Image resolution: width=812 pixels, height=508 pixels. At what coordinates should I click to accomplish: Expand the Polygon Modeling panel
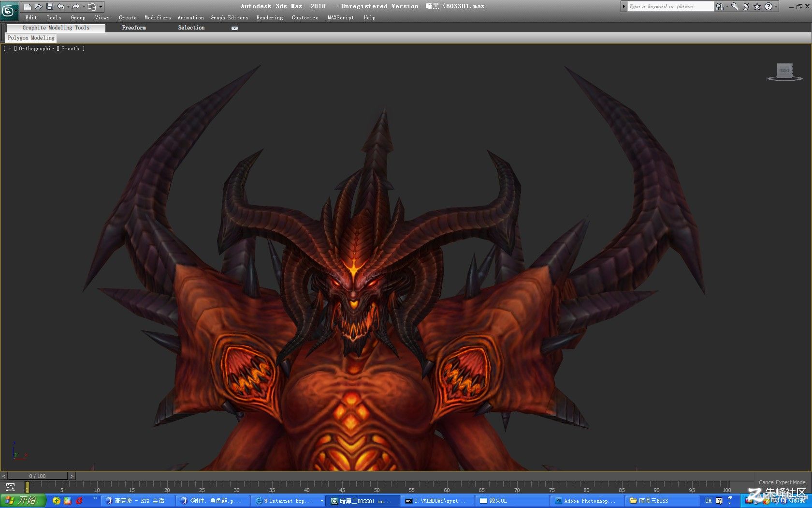(x=31, y=38)
